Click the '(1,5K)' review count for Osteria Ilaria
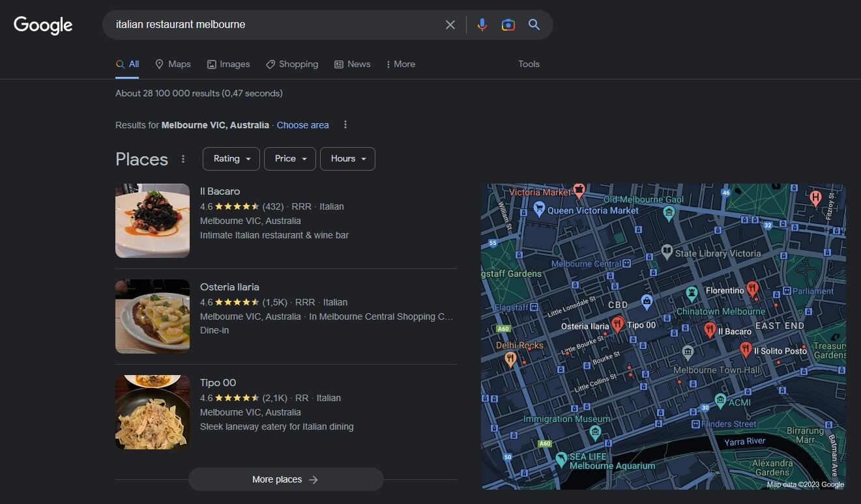 [x=274, y=302]
